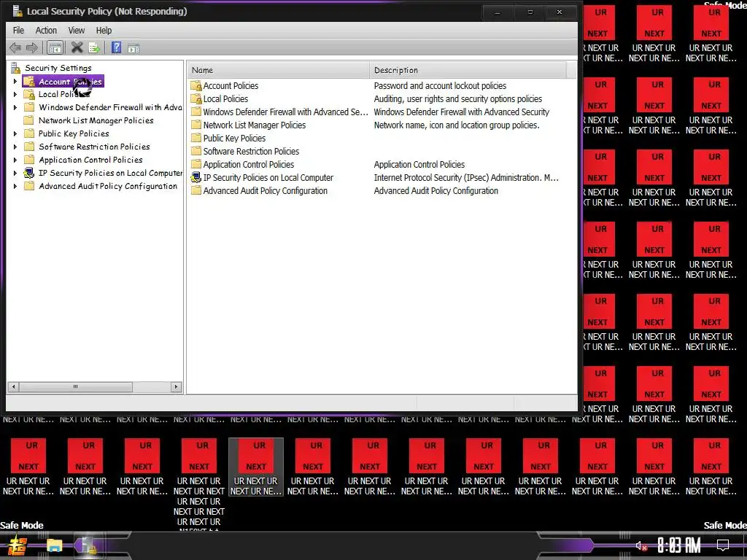Screen dimensions: 747x560
Task: Expand Advanced Audit Policy Configuration tree node
Action: [x=15, y=186]
